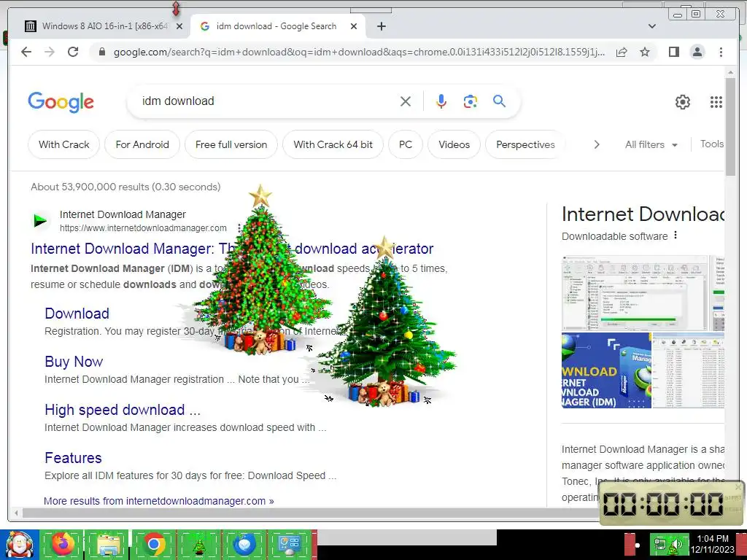Search by image with Google Lens
The width and height of the screenshot is (747, 560).
[x=471, y=101]
